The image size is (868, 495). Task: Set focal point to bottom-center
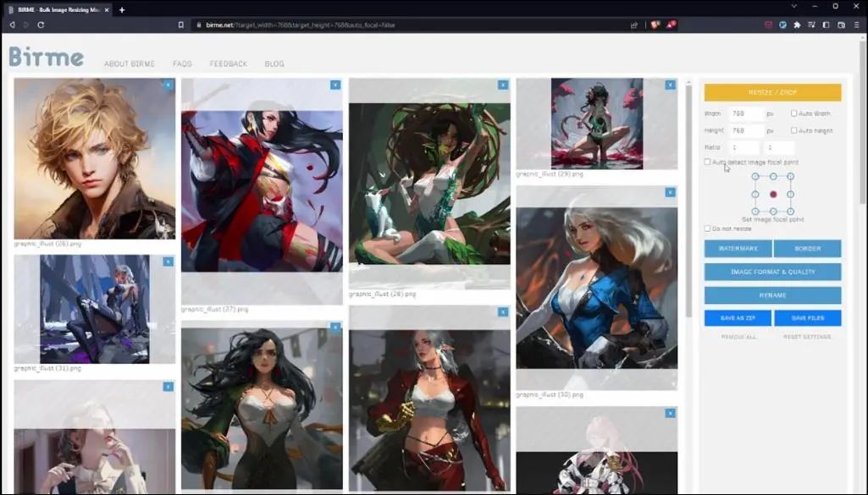(x=773, y=212)
